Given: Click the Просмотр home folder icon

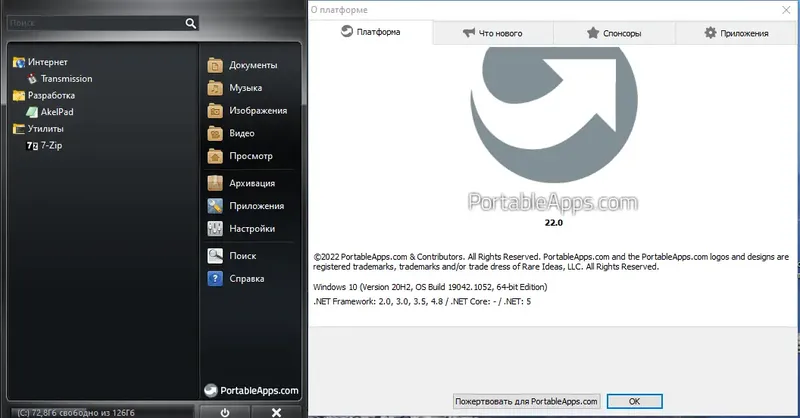Looking at the screenshot, I should click(215, 156).
